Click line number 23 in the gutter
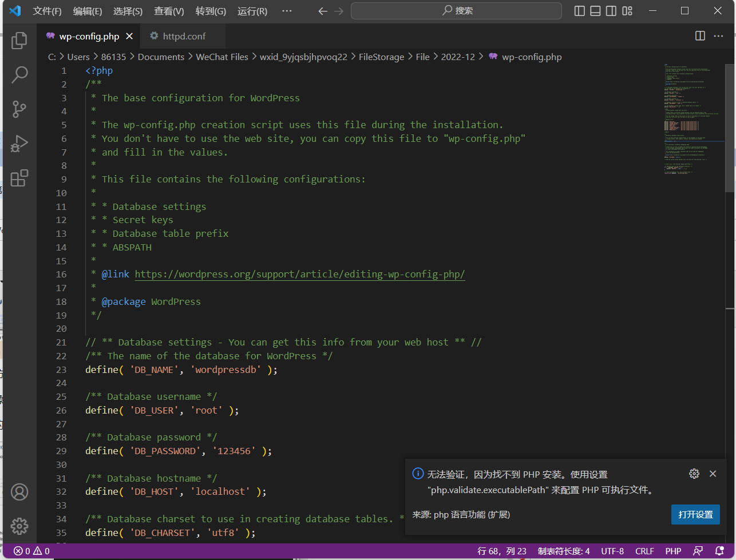736x560 pixels. click(61, 370)
